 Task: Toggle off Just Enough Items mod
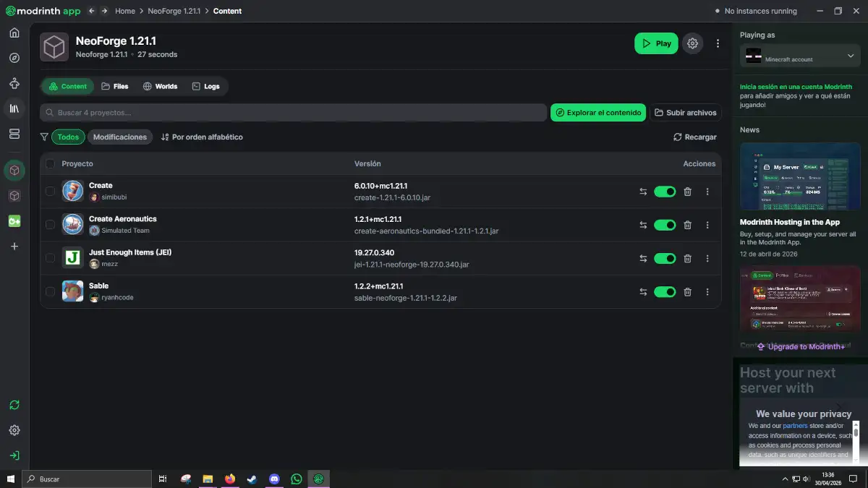664,259
